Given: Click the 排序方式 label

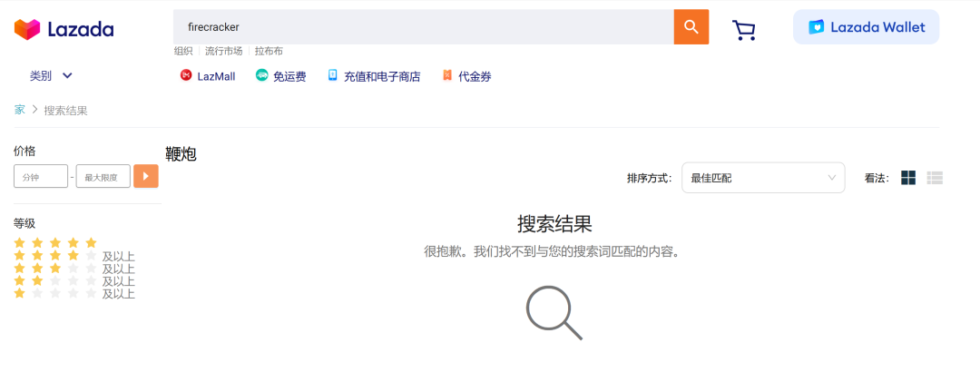Looking at the screenshot, I should pos(650,178).
